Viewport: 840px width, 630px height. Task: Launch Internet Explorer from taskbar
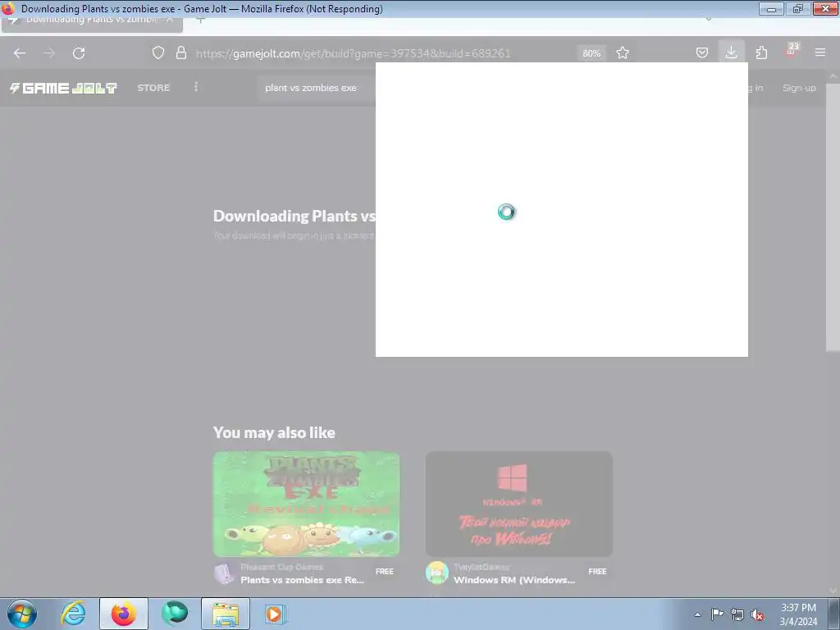(x=73, y=614)
